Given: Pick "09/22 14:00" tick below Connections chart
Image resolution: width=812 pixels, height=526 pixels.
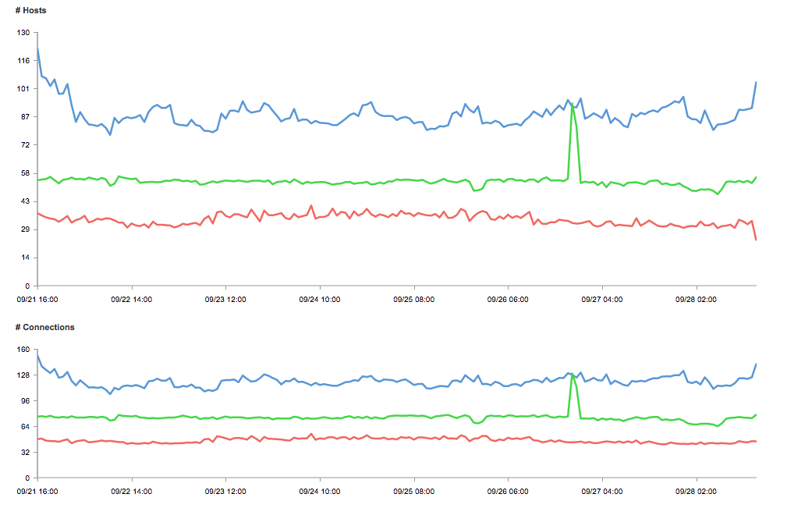Looking at the screenshot, I should pos(132,492).
